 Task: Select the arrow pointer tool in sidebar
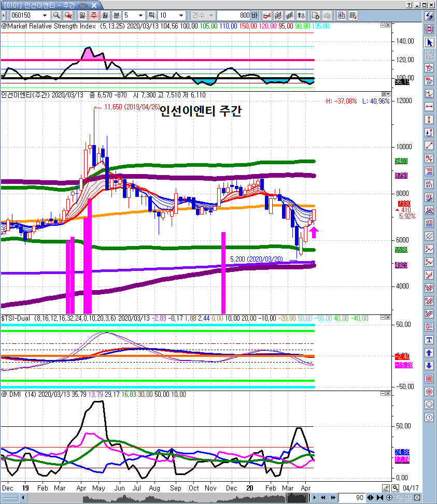[x=429, y=42]
